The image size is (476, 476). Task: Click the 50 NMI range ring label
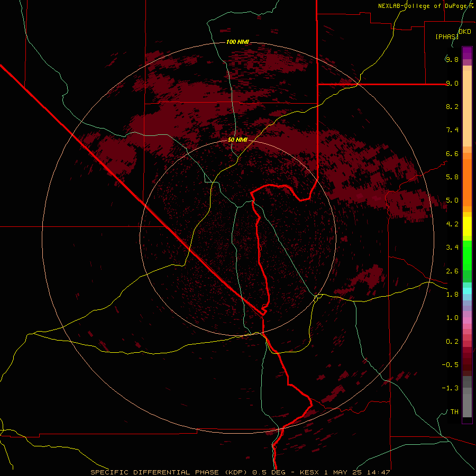point(237,140)
